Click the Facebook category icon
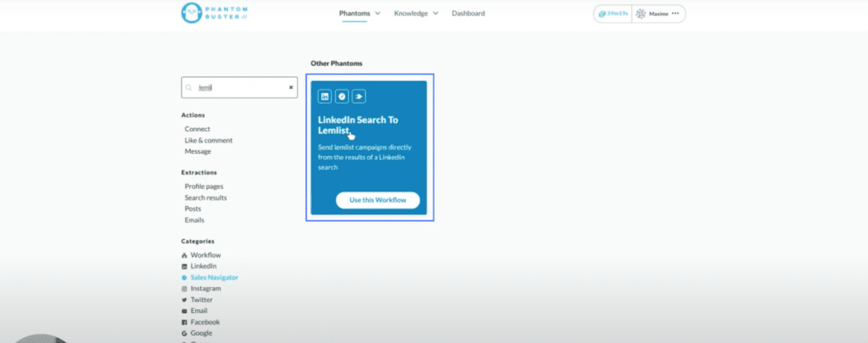 [x=184, y=322]
